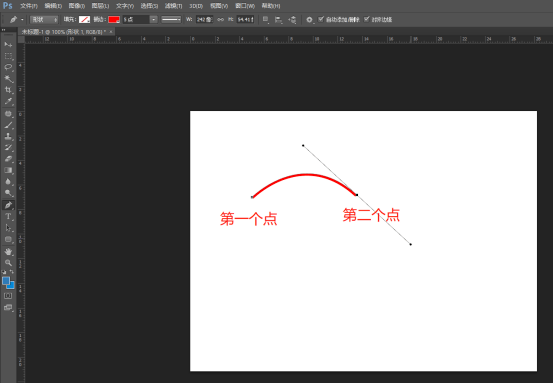Viewport: 554px width, 383px height.
Task: Toggle the Auto Add/Delete checkbox
Action: (321, 19)
